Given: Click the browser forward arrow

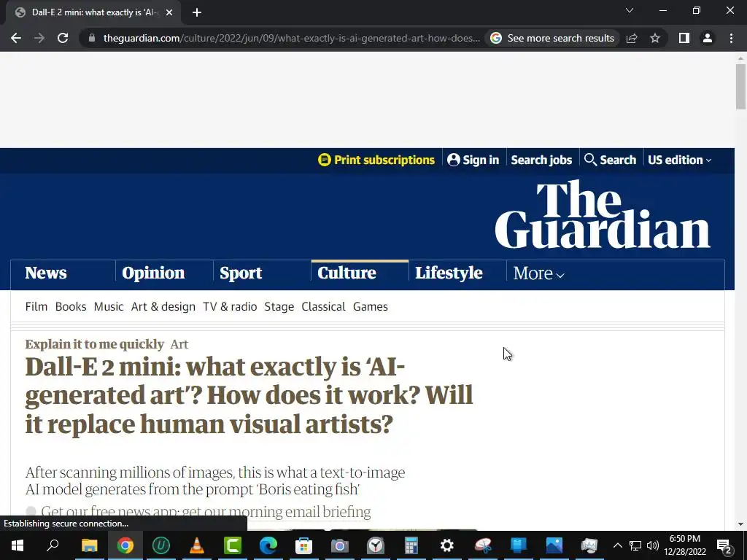Looking at the screenshot, I should pos(39,38).
